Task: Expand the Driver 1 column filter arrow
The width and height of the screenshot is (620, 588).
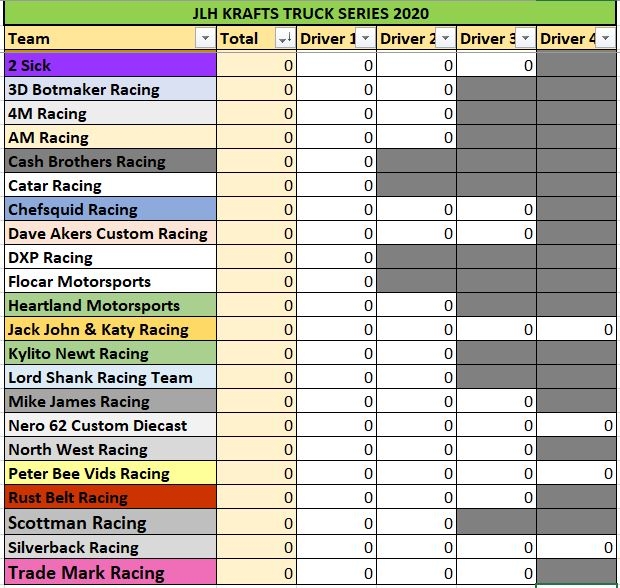Action: pos(365,38)
